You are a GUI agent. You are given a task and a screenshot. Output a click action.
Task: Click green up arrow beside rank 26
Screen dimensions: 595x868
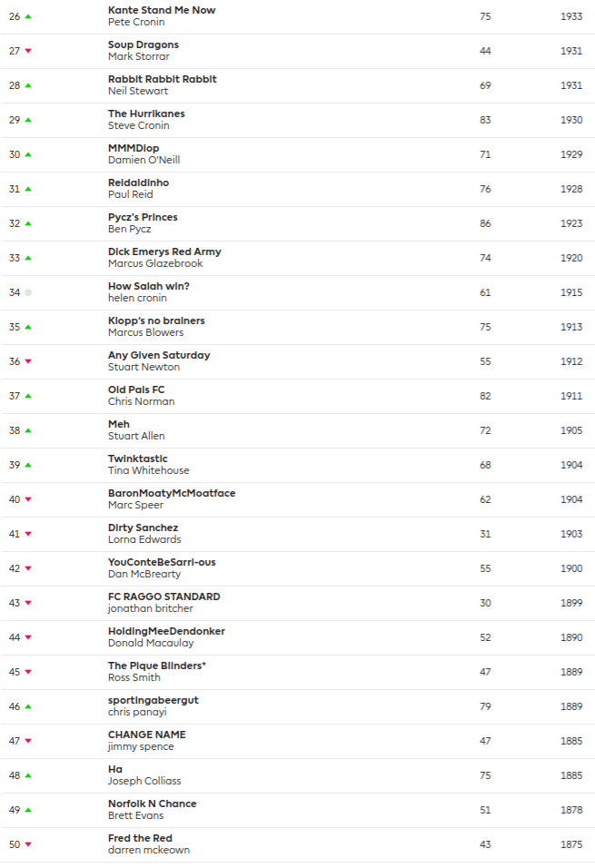click(x=28, y=16)
